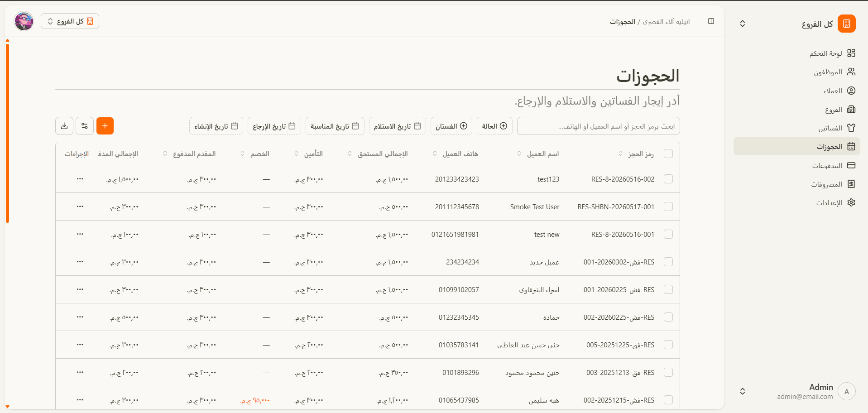Tick the select-all checkbox in table header
The image size is (868, 413).
click(668, 154)
